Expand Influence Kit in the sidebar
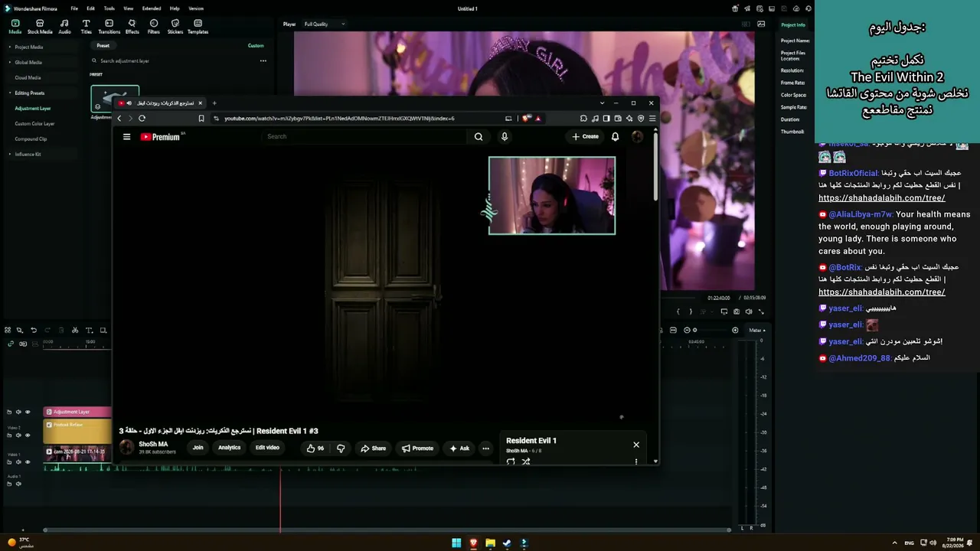The width and height of the screenshot is (980, 551). coord(9,154)
